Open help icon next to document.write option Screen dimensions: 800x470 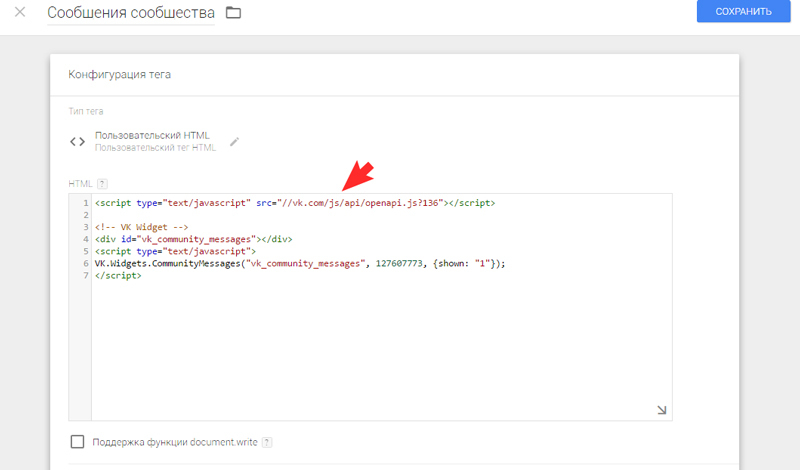coord(267,442)
